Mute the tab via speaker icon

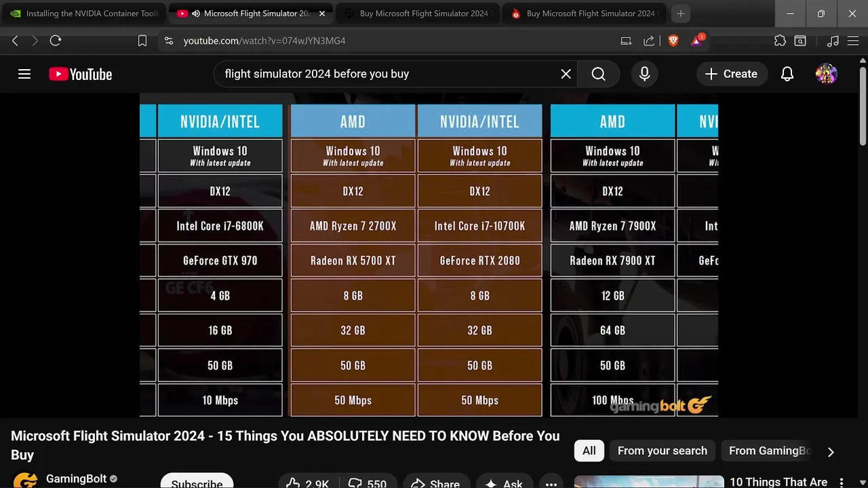(196, 14)
